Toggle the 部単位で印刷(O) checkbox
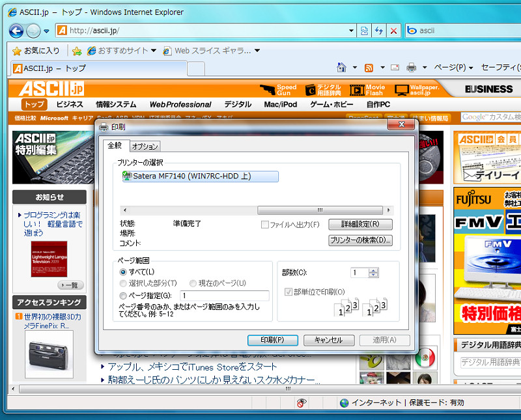Viewport: 521px width, 420px height. (288, 292)
